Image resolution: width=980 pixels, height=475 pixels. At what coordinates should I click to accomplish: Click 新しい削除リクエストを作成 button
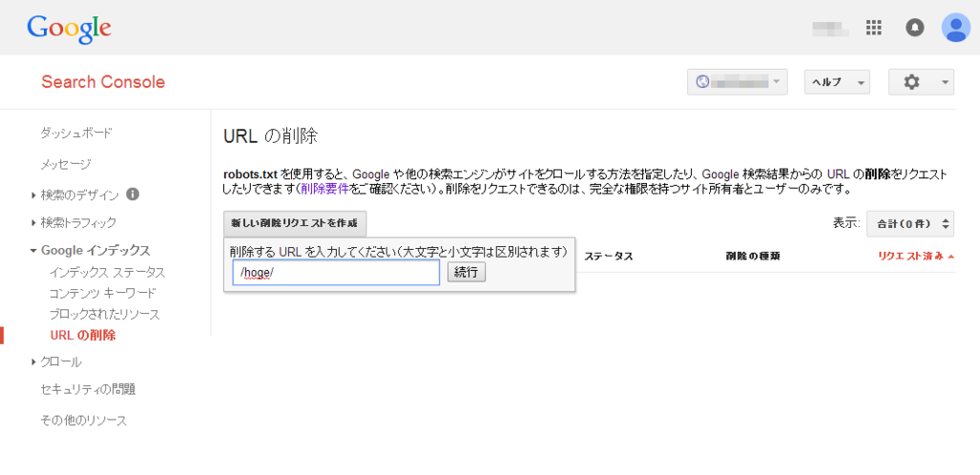coord(295,223)
